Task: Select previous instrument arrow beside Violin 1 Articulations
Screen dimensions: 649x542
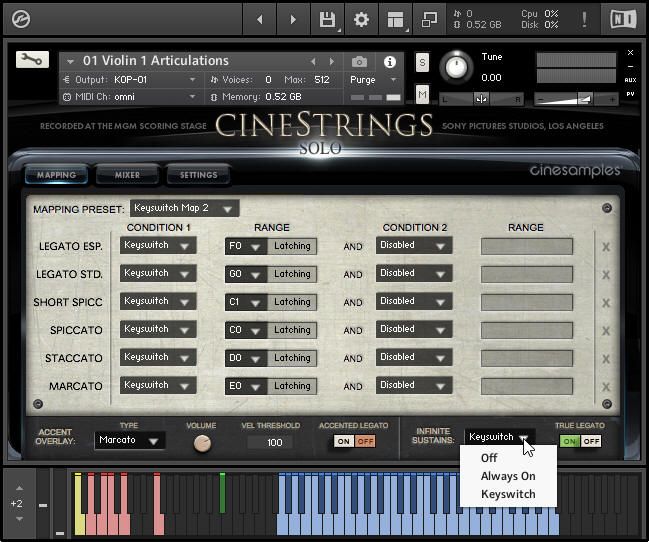Action: (313, 62)
